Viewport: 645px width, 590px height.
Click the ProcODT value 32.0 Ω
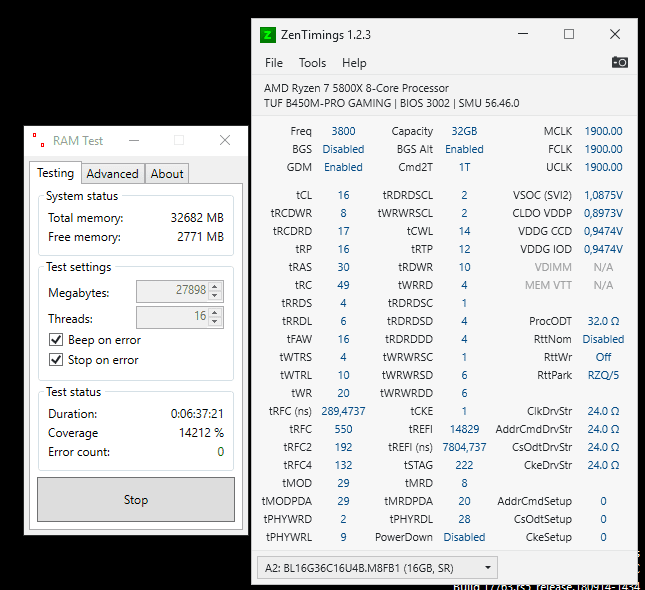coord(603,321)
